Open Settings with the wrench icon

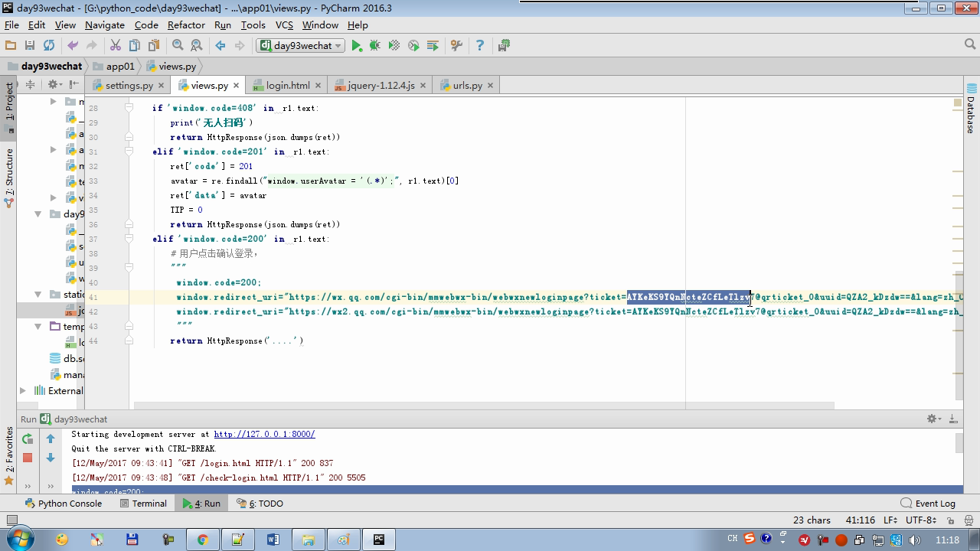[456, 46]
